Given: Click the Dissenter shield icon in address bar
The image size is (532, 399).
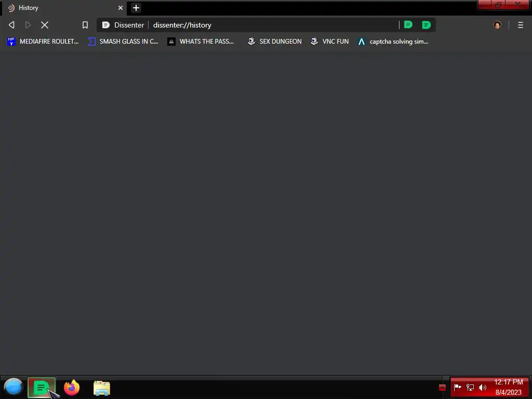Looking at the screenshot, I should click(106, 25).
